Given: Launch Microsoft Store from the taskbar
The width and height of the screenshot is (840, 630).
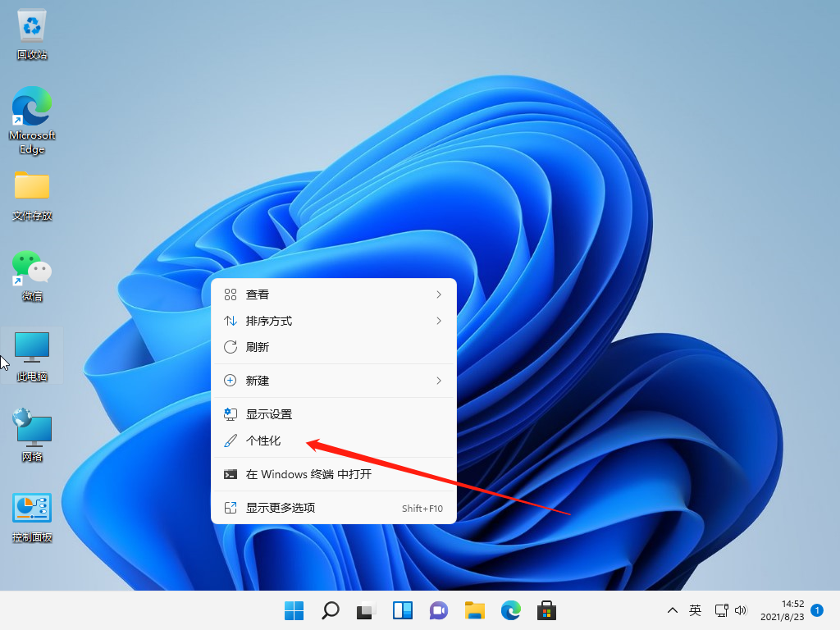Looking at the screenshot, I should point(546,610).
